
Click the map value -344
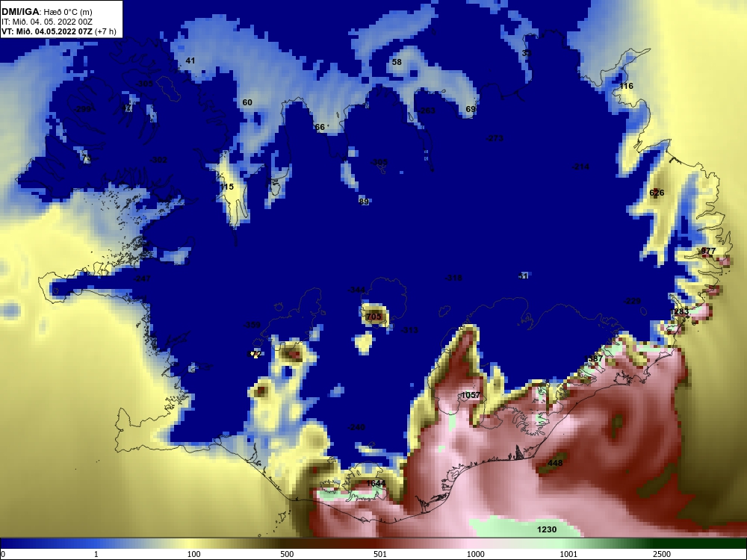click(x=356, y=290)
